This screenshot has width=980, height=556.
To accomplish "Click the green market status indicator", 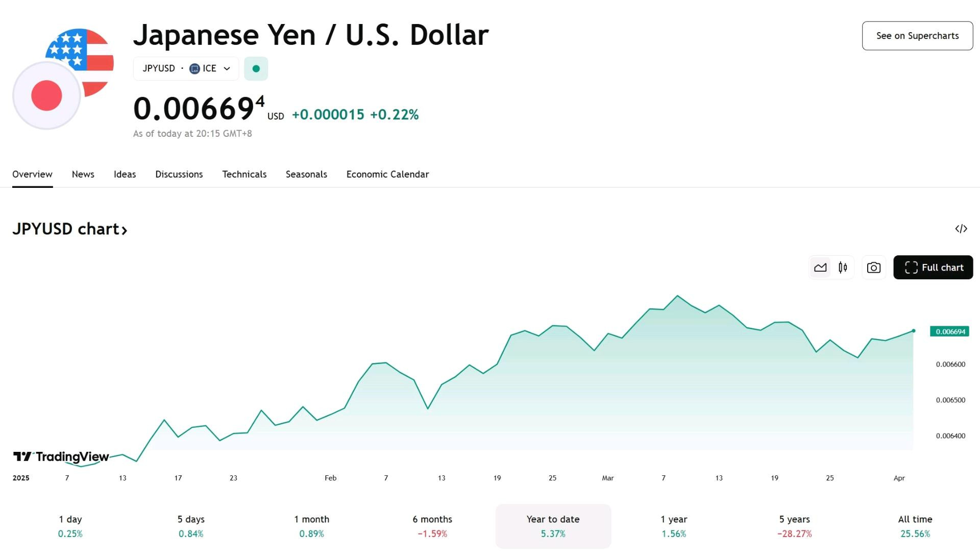I will pos(256,68).
